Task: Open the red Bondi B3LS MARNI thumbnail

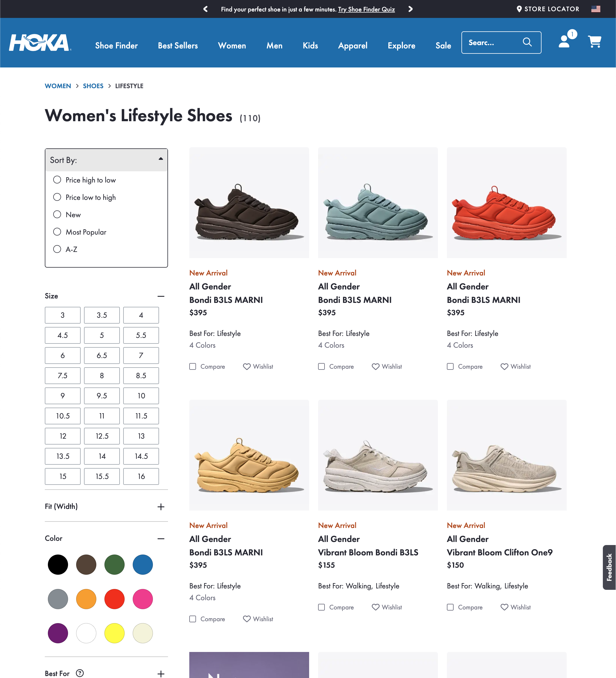Action: pyautogui.click(x=506, y=203)
